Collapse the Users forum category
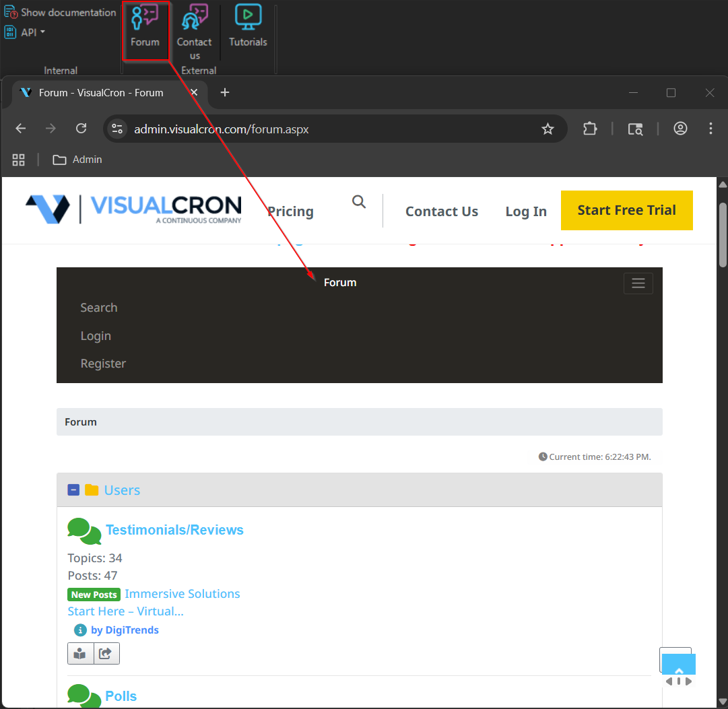728x709 pixels. pyautogui.click(x=73, y=490)
